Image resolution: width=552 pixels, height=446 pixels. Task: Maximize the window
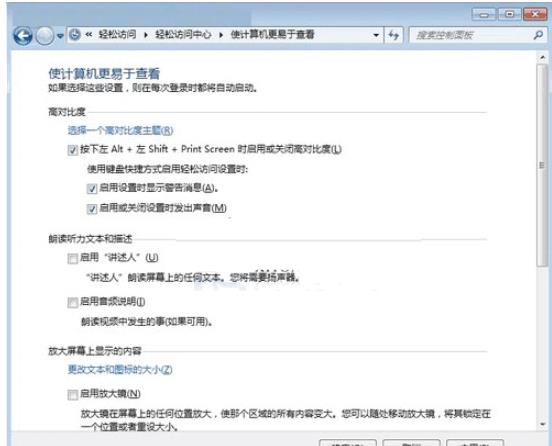coord(509,14)
